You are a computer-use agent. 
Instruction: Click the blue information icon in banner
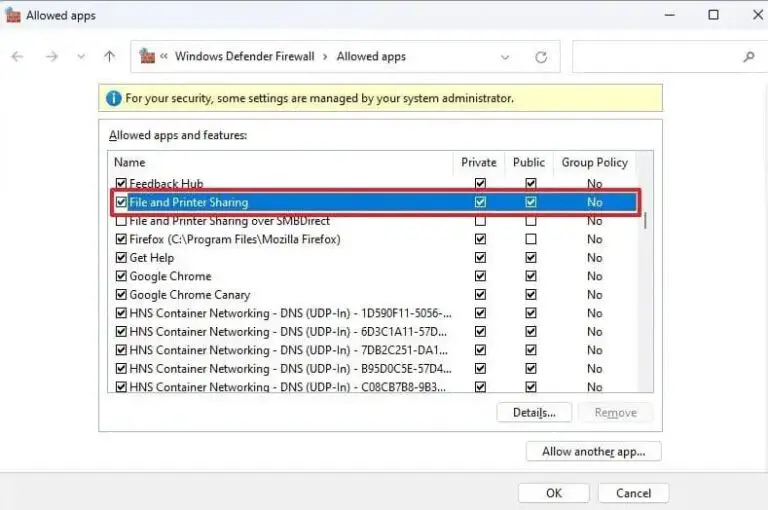coord(113,98)
